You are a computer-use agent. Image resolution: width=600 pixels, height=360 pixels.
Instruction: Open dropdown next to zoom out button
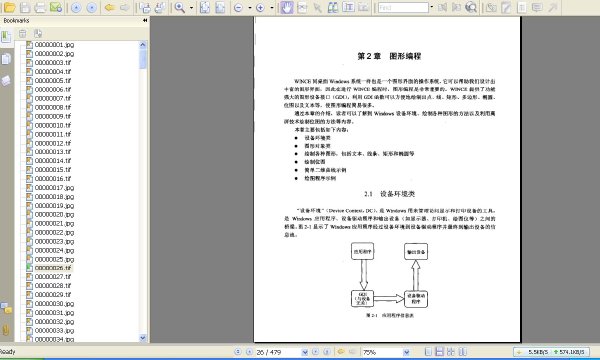(249, 8)
